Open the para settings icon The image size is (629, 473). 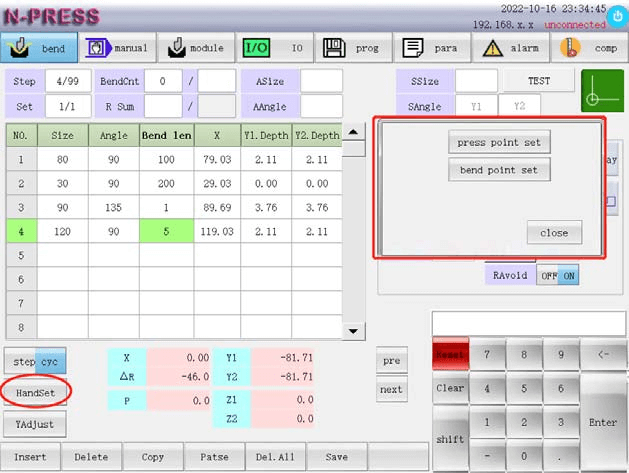click(411, 47)
